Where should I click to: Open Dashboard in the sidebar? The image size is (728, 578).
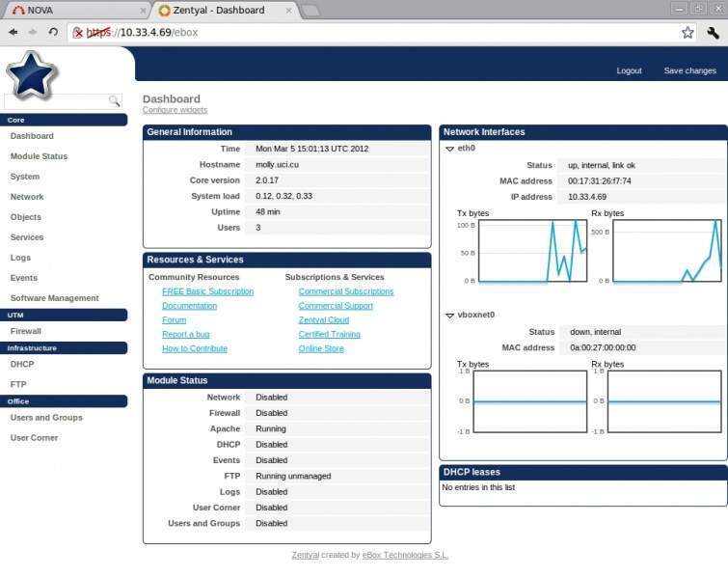[32, 136]
